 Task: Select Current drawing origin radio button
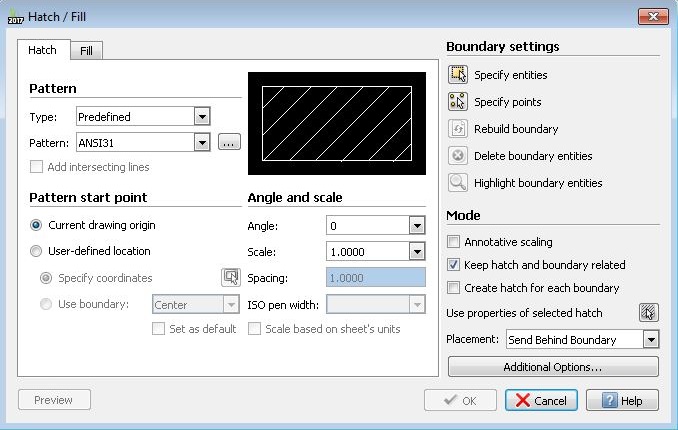[36, 225]
